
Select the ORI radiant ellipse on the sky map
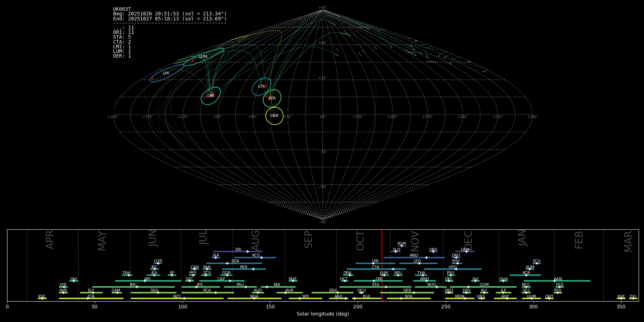coord(211,96)
